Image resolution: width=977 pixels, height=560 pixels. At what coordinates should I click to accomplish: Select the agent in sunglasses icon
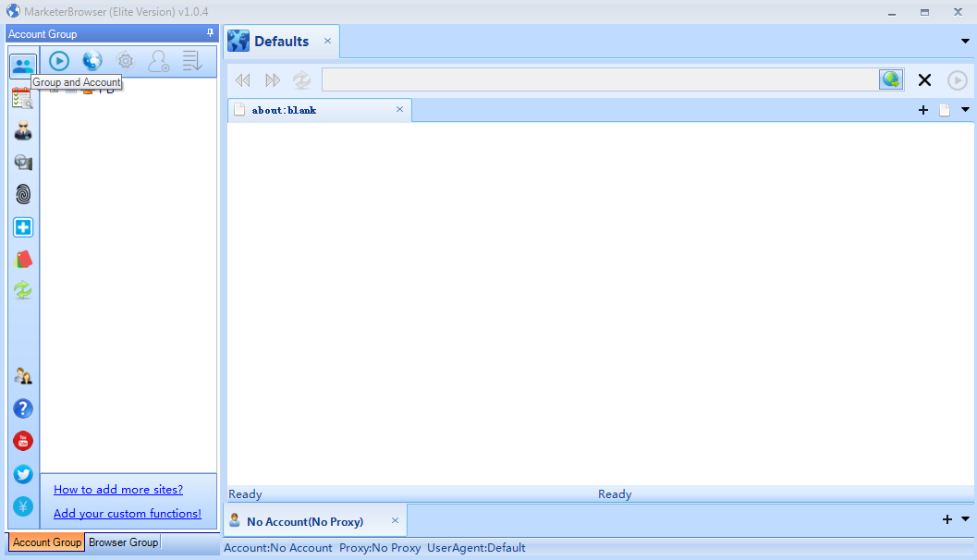[23, 130]
